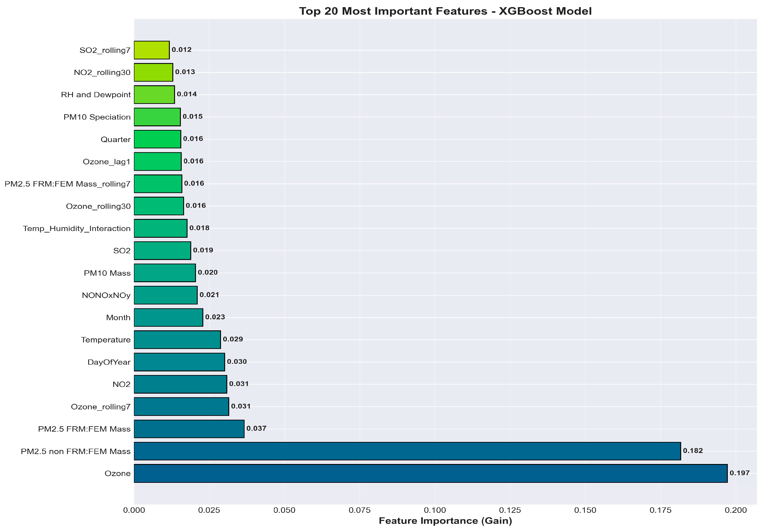Viewport: 763px width, 532px height.
Task: Click the Month feature bar
Action: point(168,317)
